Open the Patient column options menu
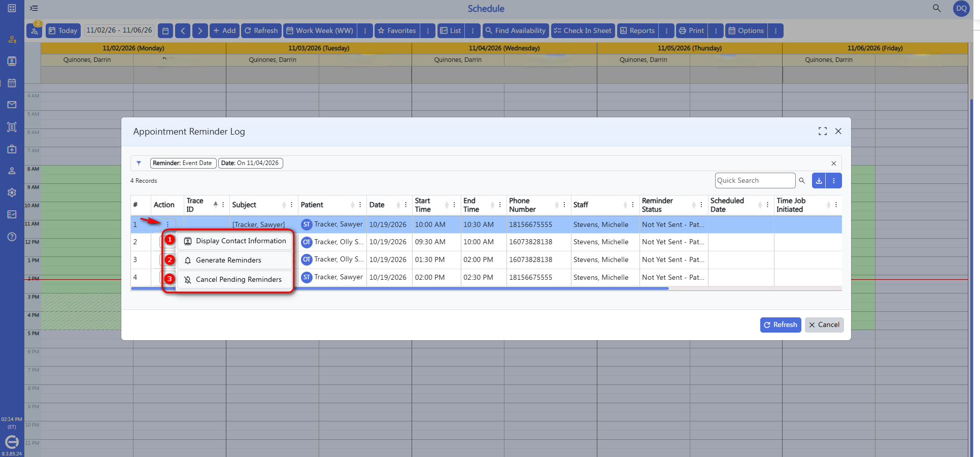Viewport: 980px width, 457px height. point(360,205)
